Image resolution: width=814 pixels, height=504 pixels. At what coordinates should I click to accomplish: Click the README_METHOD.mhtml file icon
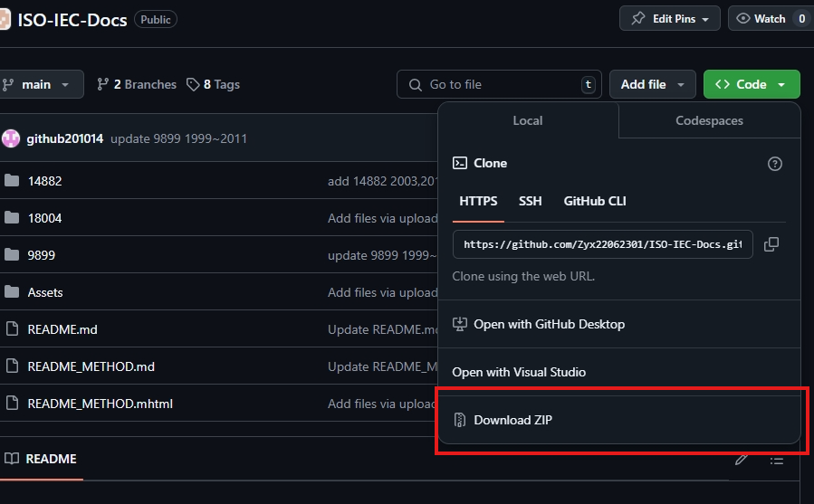pyautogui.click(x=12, y=404)
